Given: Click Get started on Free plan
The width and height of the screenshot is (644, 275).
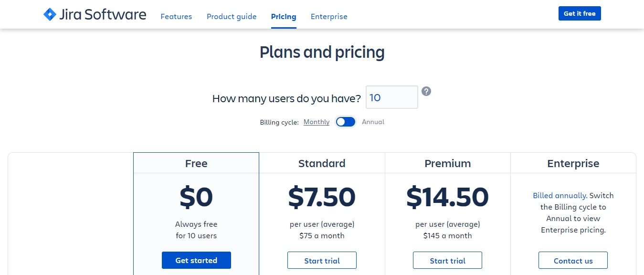Looking at the screenshot, I should click(x=196, y=260).
